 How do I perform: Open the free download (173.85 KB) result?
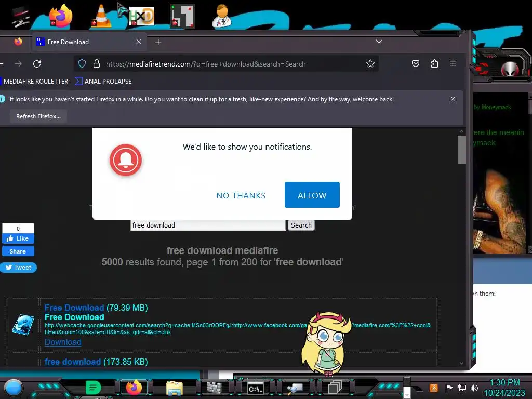pos(73,362)
